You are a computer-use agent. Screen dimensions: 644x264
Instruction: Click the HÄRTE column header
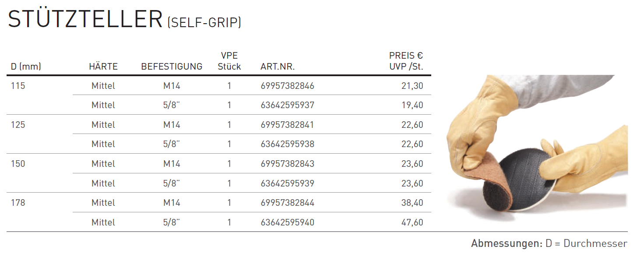pos(103,67)
